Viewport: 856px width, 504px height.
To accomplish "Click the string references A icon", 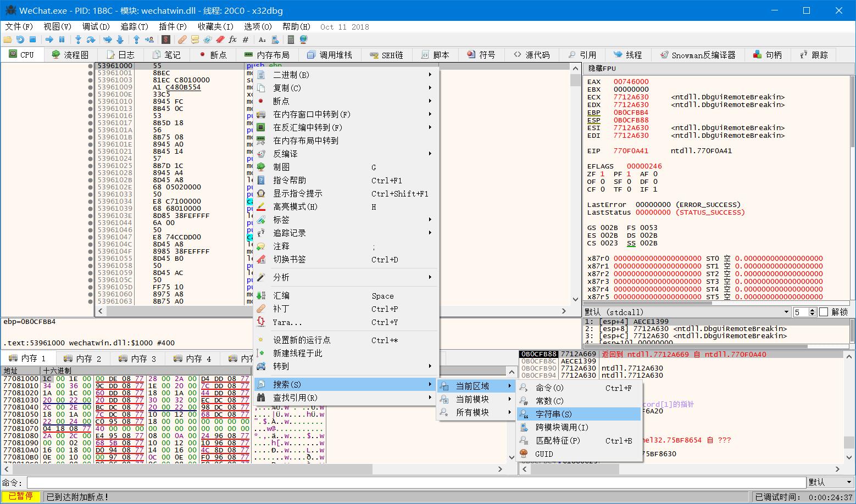I will tap(262, 40).
